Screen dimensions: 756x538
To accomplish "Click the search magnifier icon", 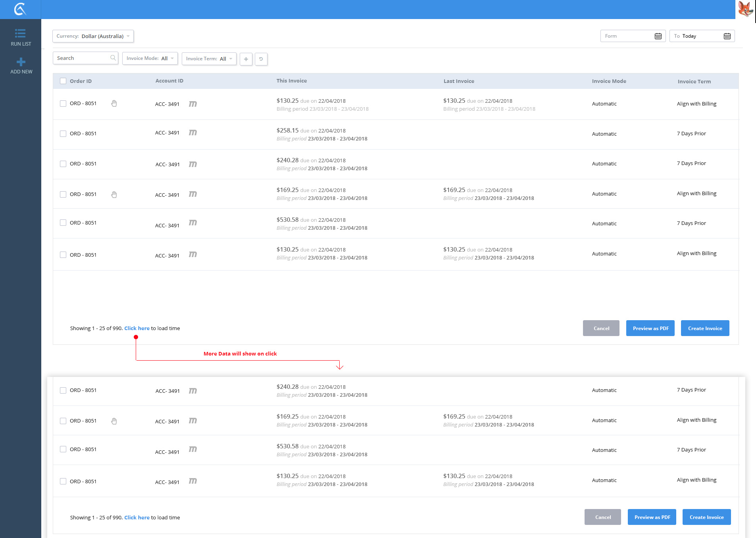I will (113, 58).
